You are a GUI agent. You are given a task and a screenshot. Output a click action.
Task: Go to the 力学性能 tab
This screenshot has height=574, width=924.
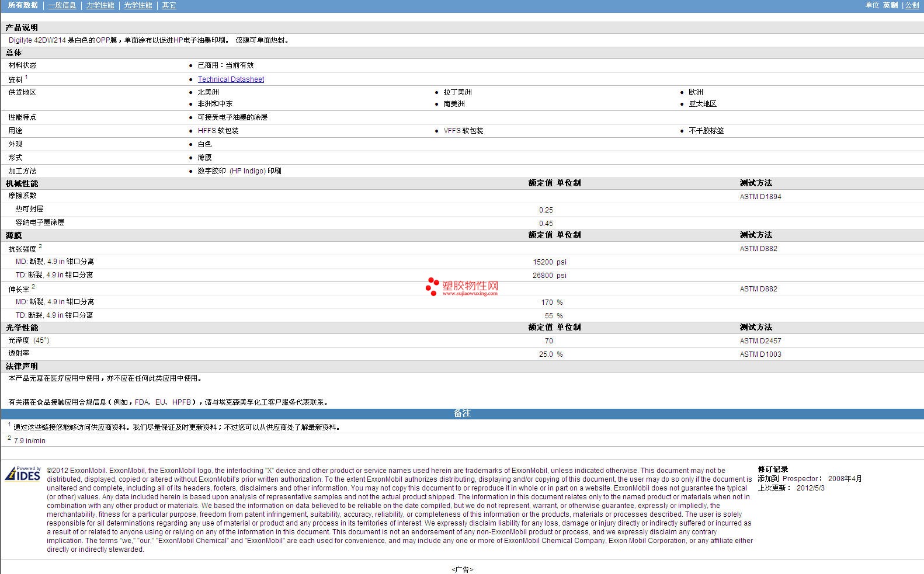click(100, 5)
